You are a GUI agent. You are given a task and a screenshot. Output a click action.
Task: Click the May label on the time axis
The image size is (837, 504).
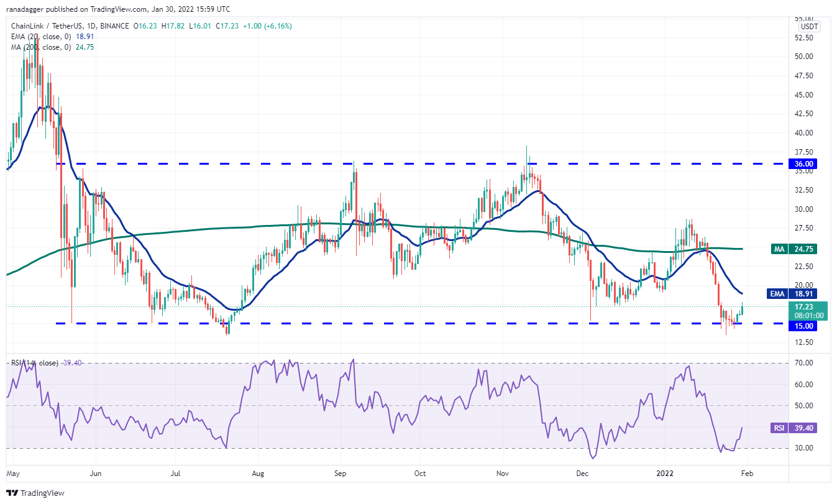pyautogui.click(x=12, y=474)
